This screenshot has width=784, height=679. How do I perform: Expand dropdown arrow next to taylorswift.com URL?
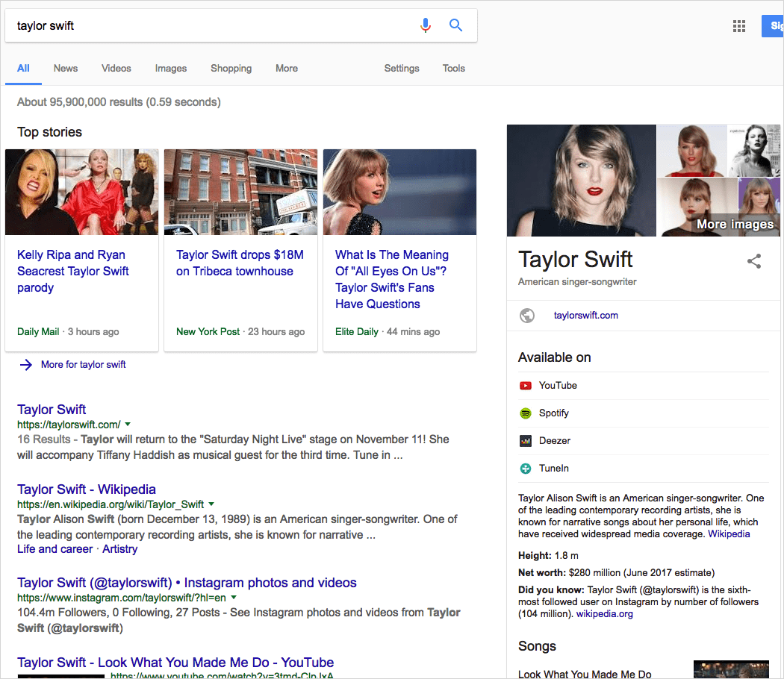coord(128,424)
